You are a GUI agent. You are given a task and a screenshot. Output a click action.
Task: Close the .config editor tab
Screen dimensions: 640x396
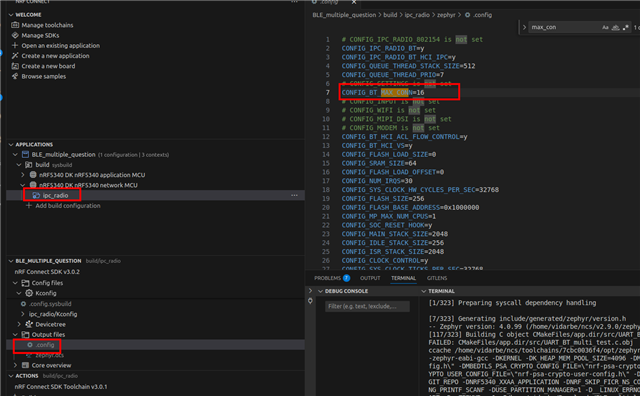354,2
